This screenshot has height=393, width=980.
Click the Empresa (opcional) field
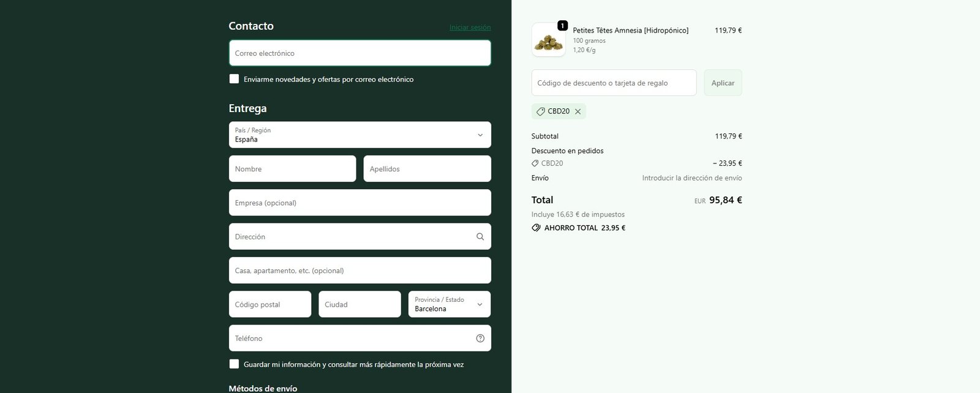pos(360,203)
